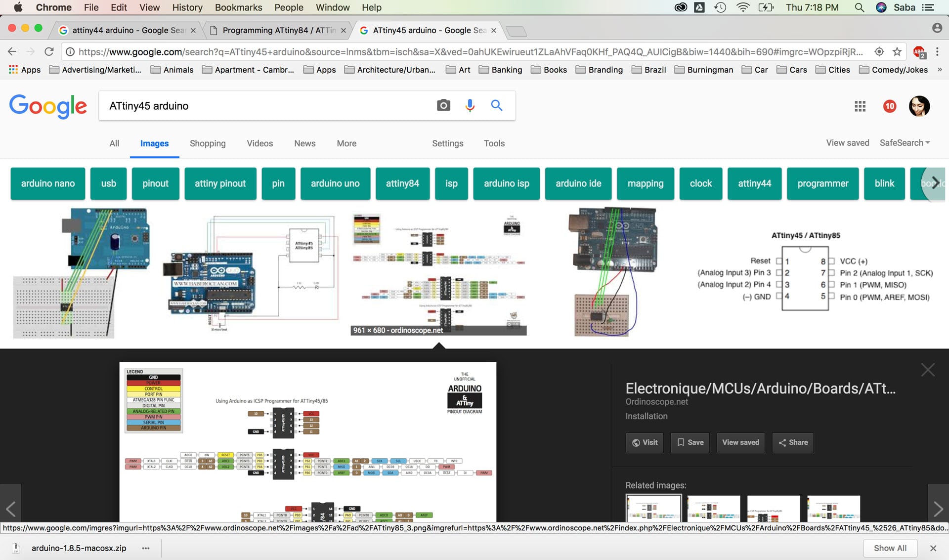Open the haberocean.com Arduino schematic thumbnail
This screenshot has height=560, width=949.
(x=251, y=273)
